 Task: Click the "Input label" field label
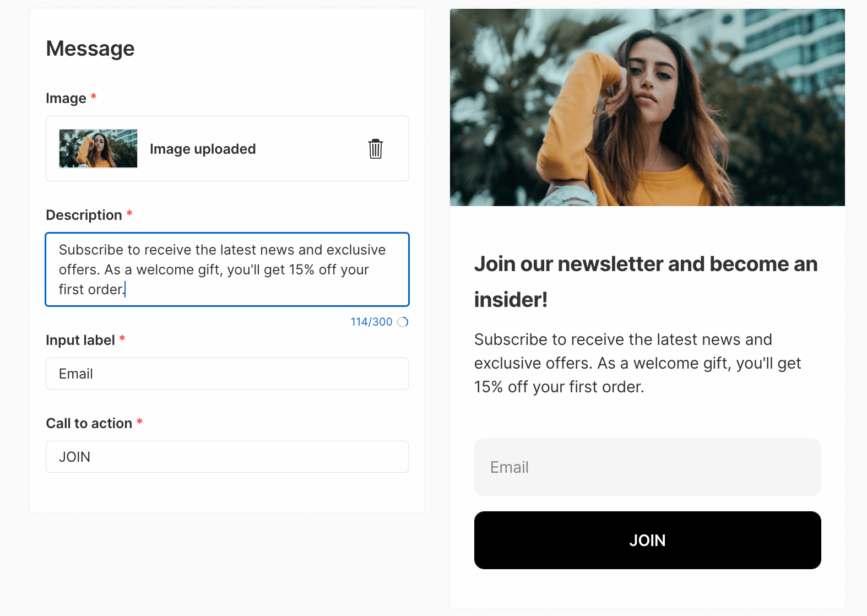coord(80,340)
